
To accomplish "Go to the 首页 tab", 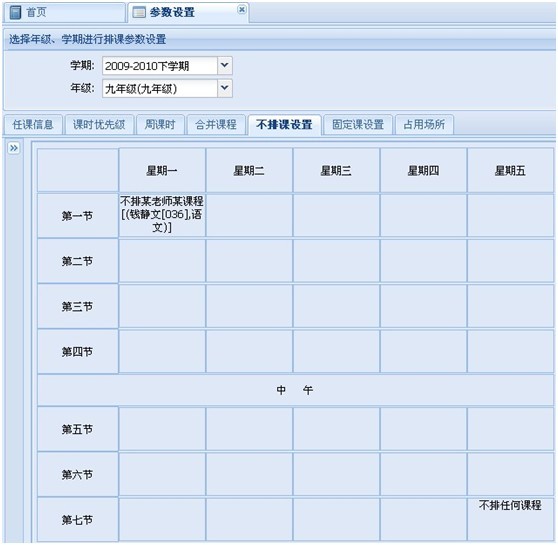I will [64, 13].
